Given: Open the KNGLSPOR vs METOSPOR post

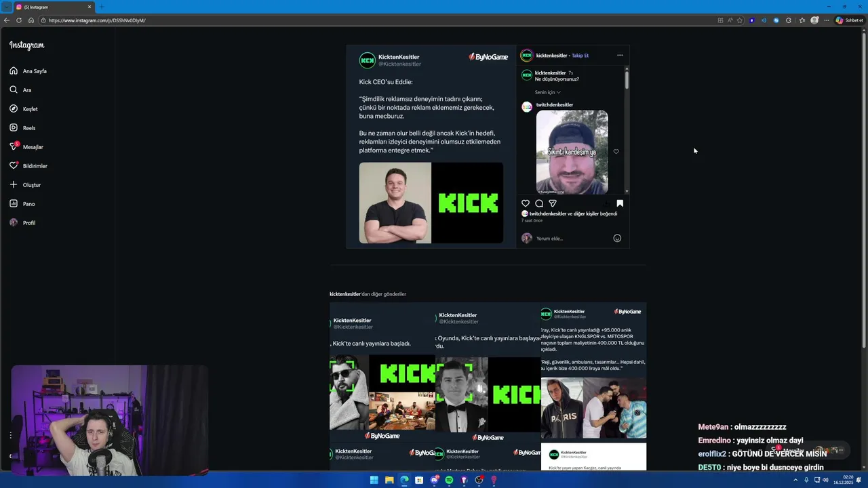Looking at the screenshot, I should click(593, 372).
